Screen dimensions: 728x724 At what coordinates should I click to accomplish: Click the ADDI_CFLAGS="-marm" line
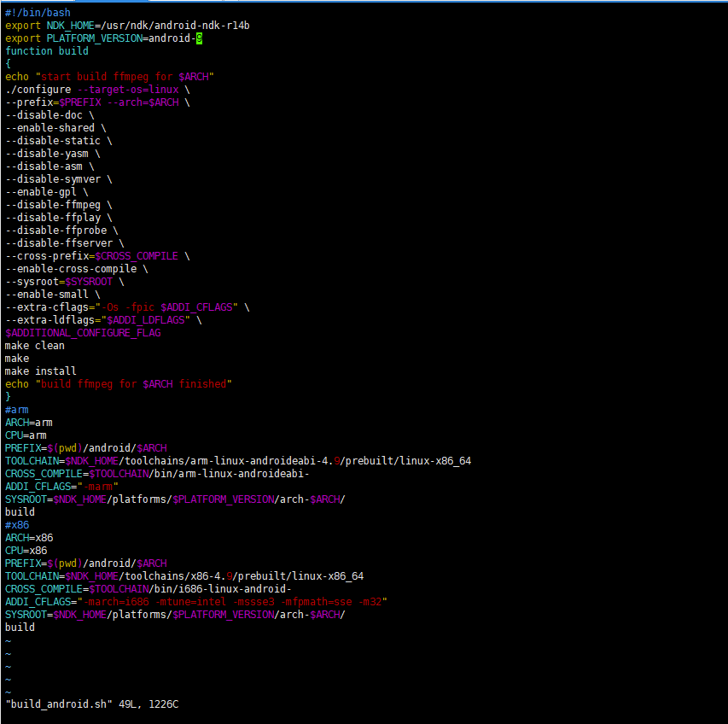pos(61,487)
